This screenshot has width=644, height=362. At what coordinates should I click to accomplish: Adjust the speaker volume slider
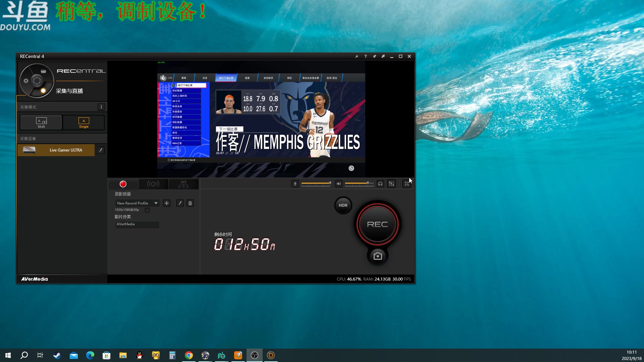click(359, 184)
